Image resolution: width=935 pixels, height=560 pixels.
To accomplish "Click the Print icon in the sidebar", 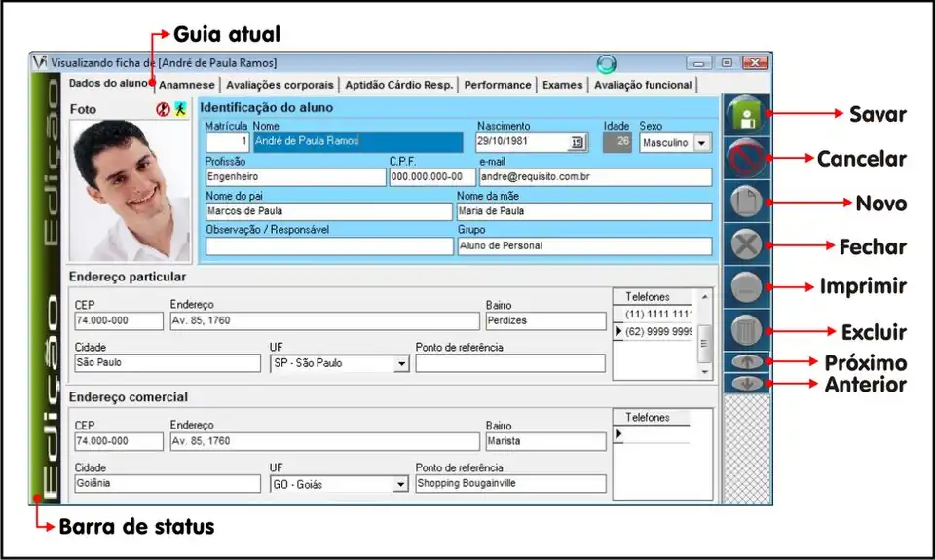I will click(x=746, y=288).
